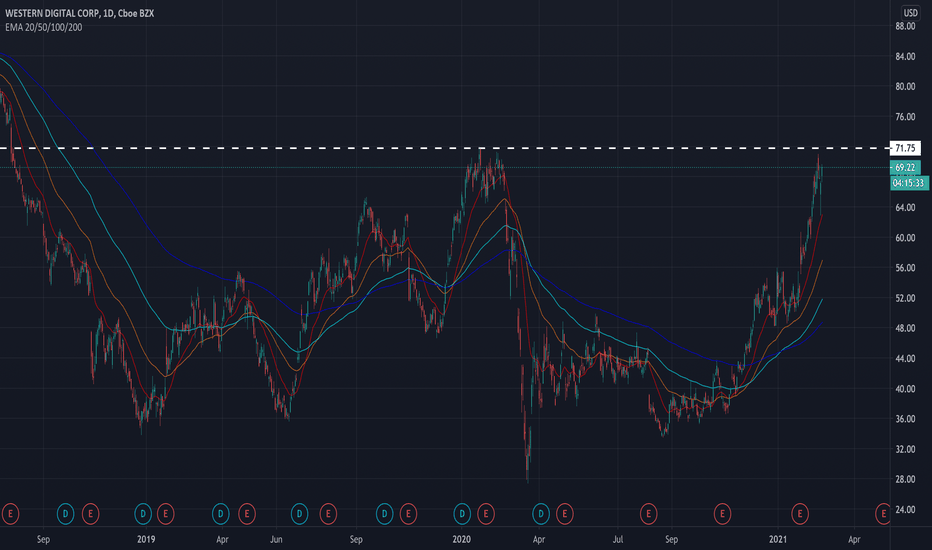Open earnings marker between Sep 2019 and 2020
The image size is (932, 550).
(x=408, y=513)
